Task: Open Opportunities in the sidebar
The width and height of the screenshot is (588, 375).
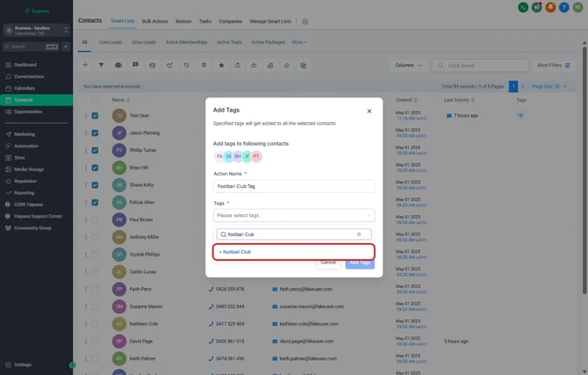Action: pos(28,112)
